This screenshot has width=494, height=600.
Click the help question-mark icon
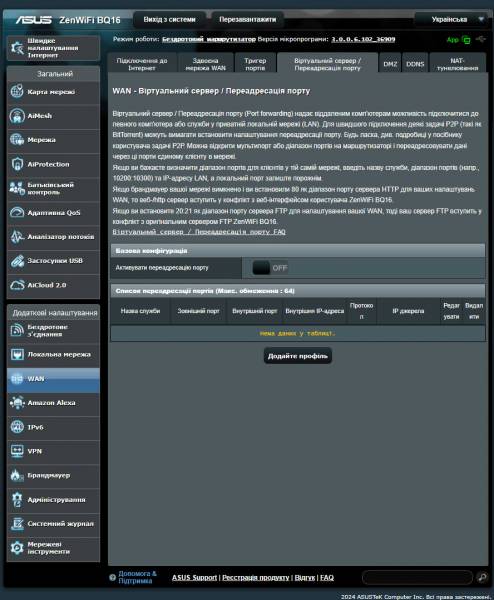pos(112,577)
